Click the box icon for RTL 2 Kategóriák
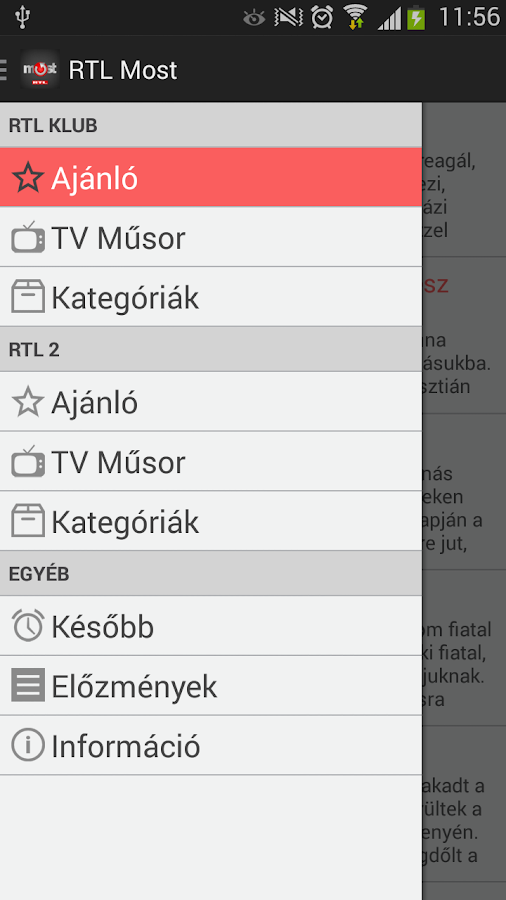Screen dimensions: 506x900 point(28,521)
